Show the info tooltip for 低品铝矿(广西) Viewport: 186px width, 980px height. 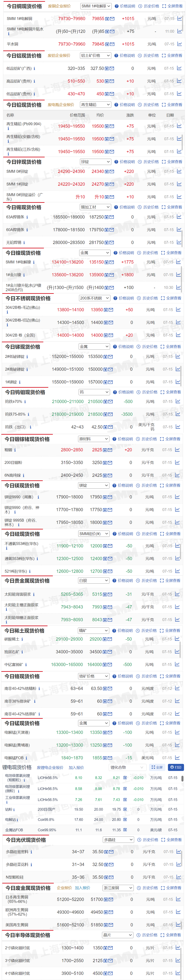(34, 68)
